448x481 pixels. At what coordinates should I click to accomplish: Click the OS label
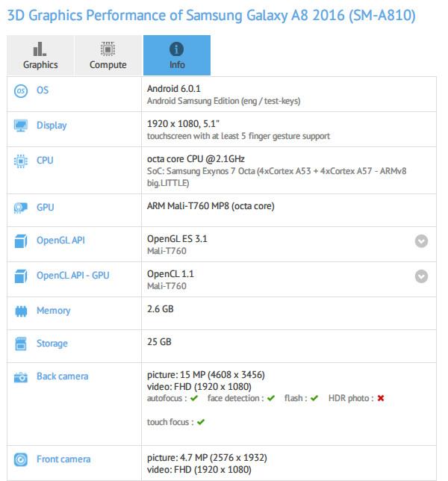43,90
